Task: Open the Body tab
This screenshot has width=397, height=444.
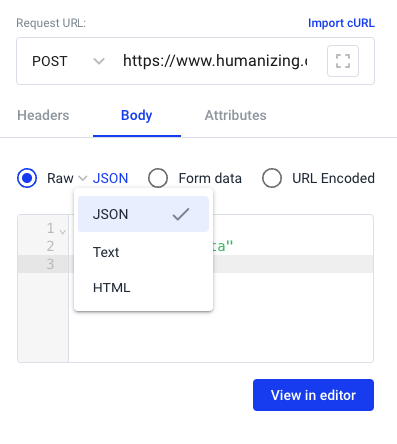Action: click(137, 115)
